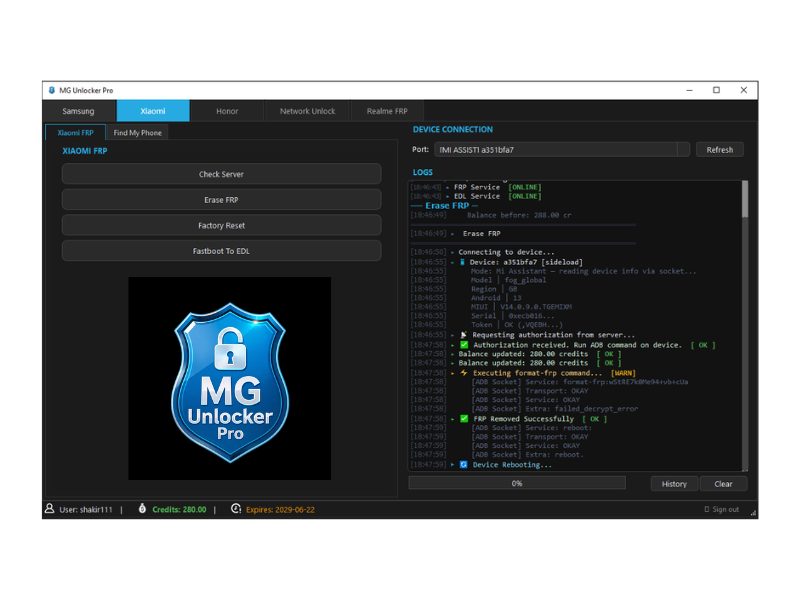800x600 pixels.
Task: Click the green checkmark beside Authorization received
Action: [464, 345]
